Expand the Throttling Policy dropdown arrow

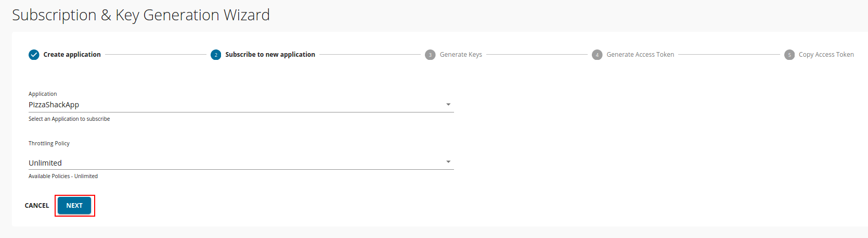[x=448, y=162]
